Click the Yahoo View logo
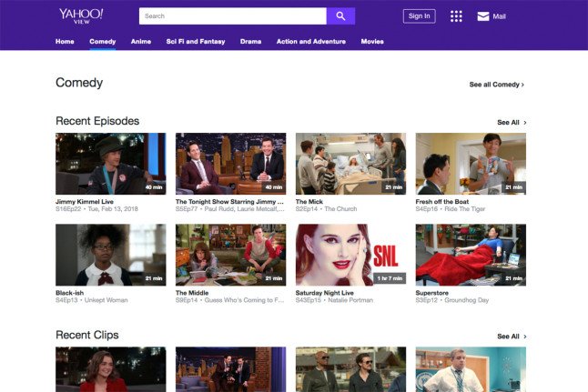Image resolution: width=588 pixels, height=392 pixels. [81, 16]
